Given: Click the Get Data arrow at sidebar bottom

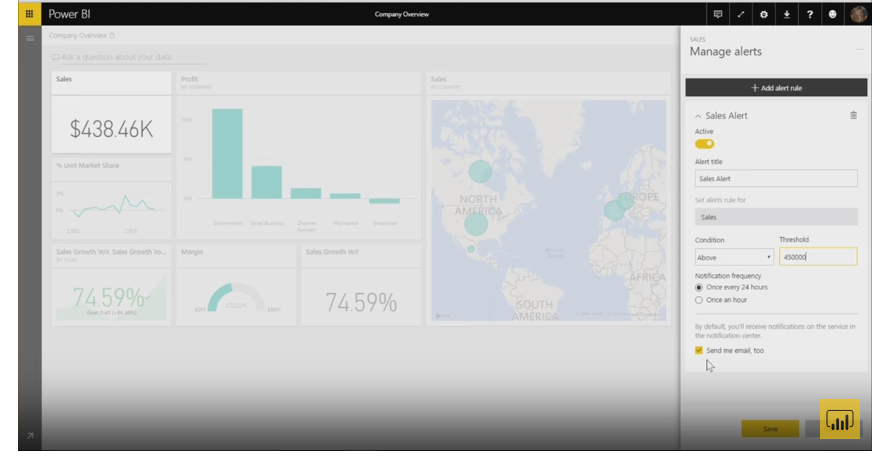Looking at the screenshot, I should (30, 436).
